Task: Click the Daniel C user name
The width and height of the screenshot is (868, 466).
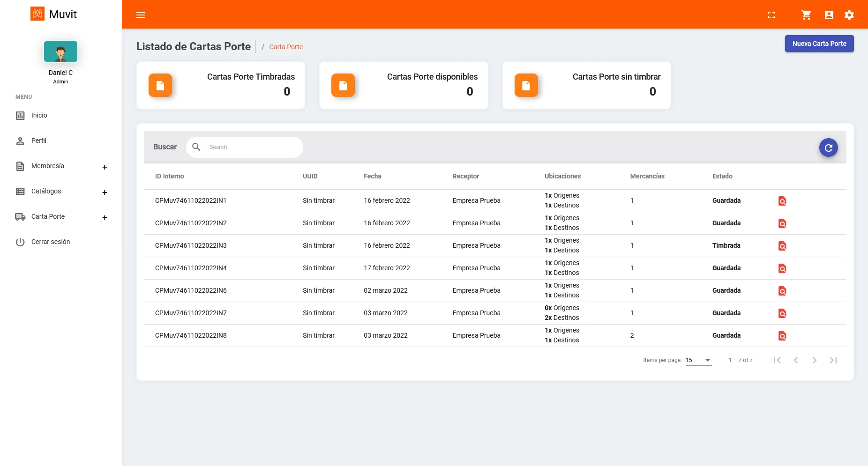Action: pyautogui.click(x=60, y=73)
